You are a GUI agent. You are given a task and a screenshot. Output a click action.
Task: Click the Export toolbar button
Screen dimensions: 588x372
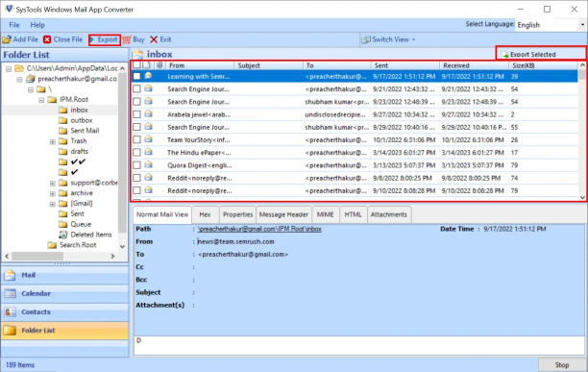click(105, 39)
